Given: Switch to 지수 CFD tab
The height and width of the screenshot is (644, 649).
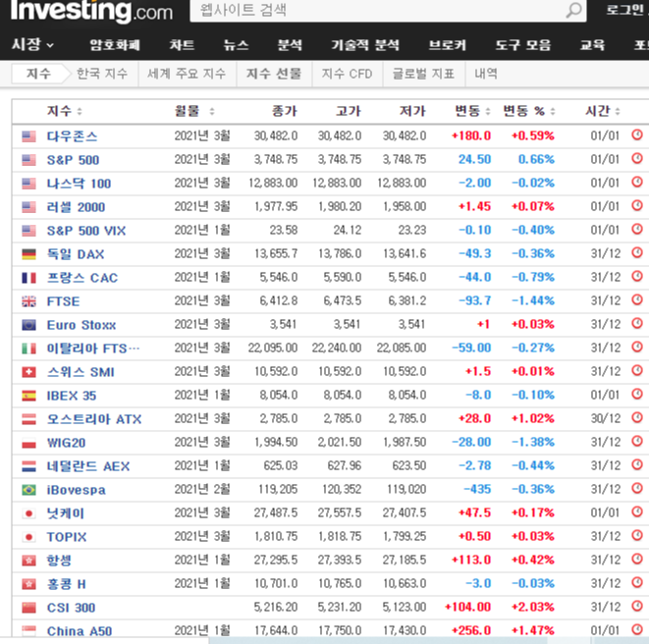Looking at the screenshot, I should [x=347, y=74].
